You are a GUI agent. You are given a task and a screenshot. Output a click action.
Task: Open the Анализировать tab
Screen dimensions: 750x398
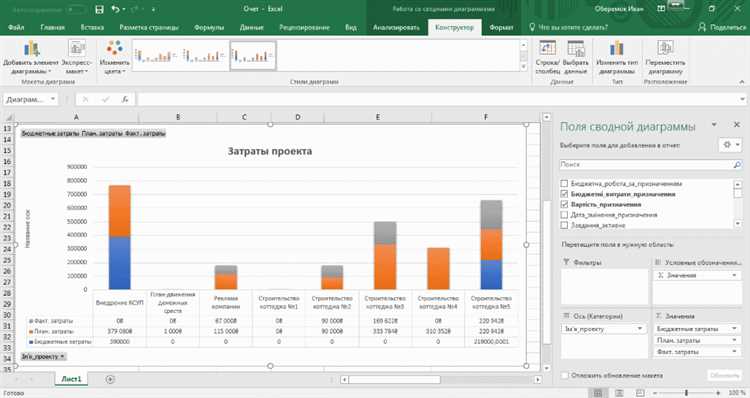coord(397,27)
